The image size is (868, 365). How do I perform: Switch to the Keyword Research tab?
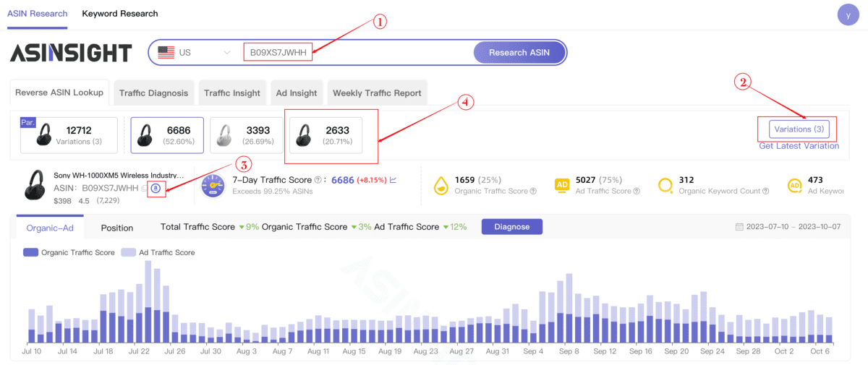pos(120,14)
